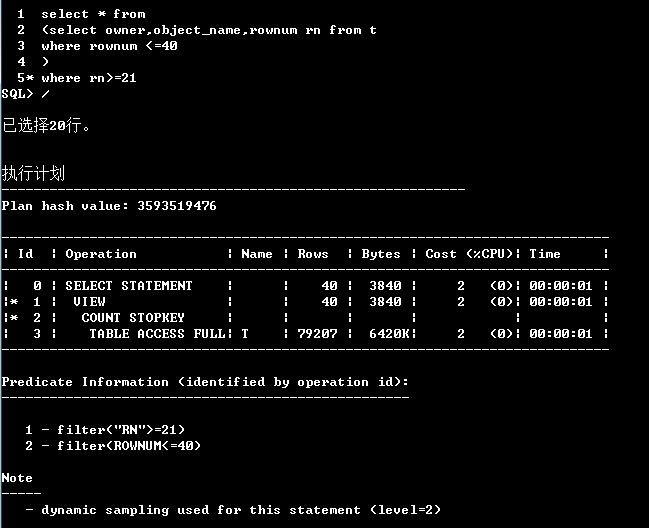Click the "执行计划" heading
Image resolution: width=649 pixels, height=528 pixels.
point(33,173)
